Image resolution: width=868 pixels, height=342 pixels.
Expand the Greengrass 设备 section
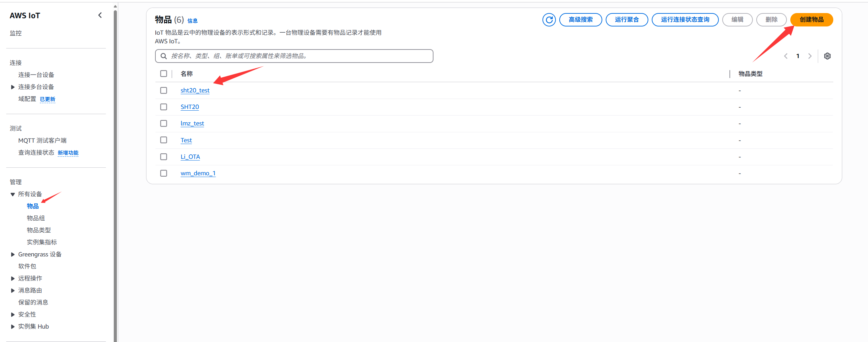pyautogui.click(x=13, y=254)
